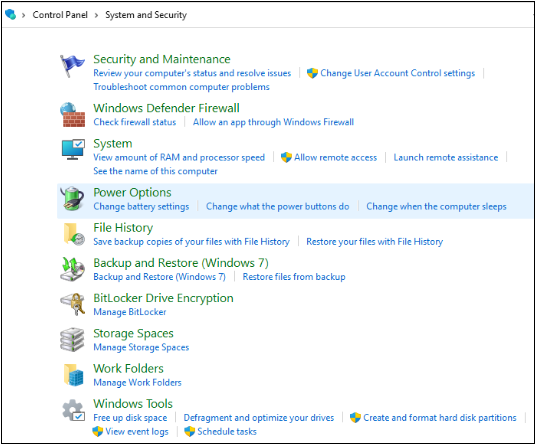
Task: Open BitLocker Drive Encryption heading
Action: coord(163,298)
